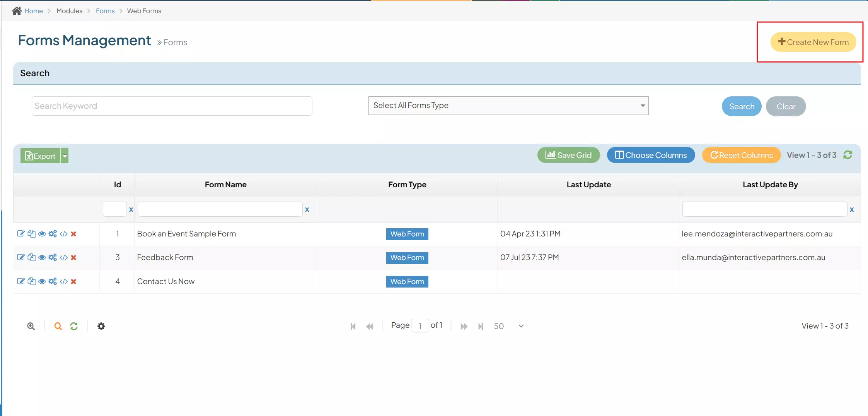View embed code for Book an Event form
Image resolution: width=868 pixels, height=416 pixels.
(63, 234)
